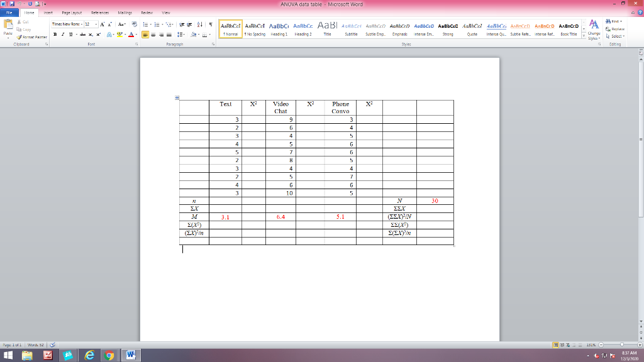Image resolution: width=644 pixels, height=362 pixels.
Task: Click the Word Help icon
Action: point(640,13)
